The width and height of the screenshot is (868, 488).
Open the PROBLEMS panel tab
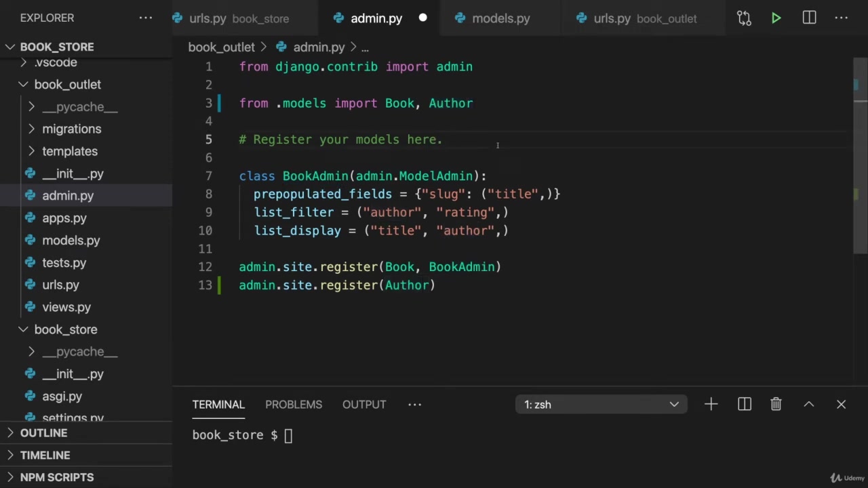pyautogui.click(x=294, y=405)
